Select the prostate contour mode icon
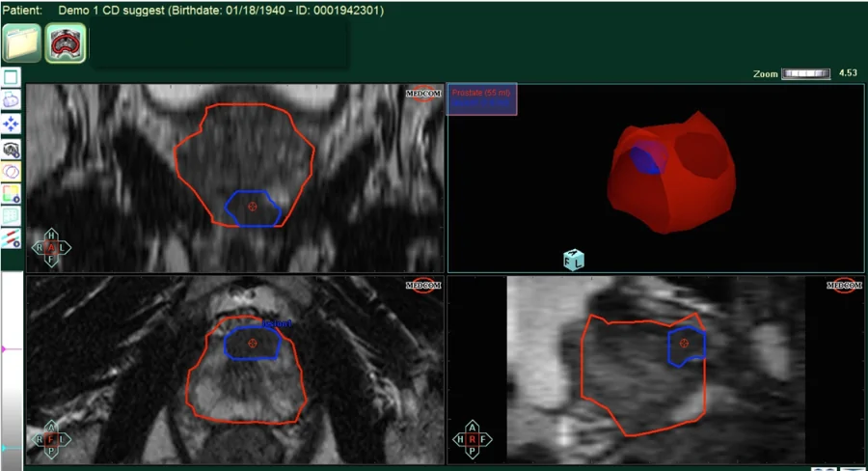 click(66, 42)
